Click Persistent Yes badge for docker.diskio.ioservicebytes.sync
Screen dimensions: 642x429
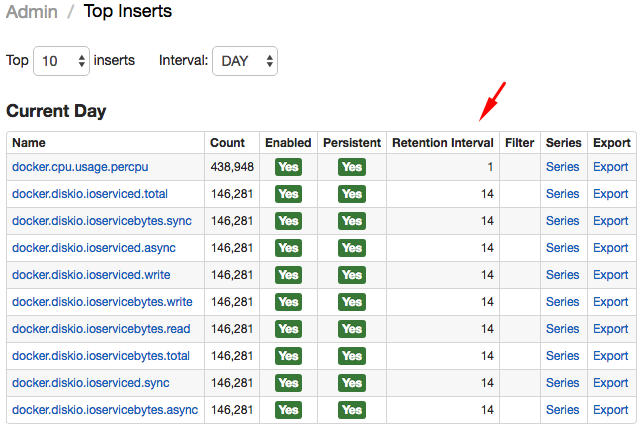click(352, 221)
